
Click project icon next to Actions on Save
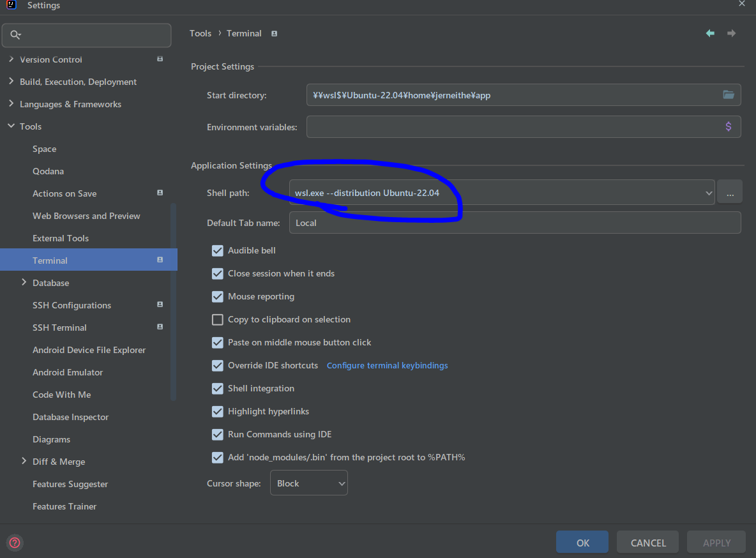click(160, 192)
